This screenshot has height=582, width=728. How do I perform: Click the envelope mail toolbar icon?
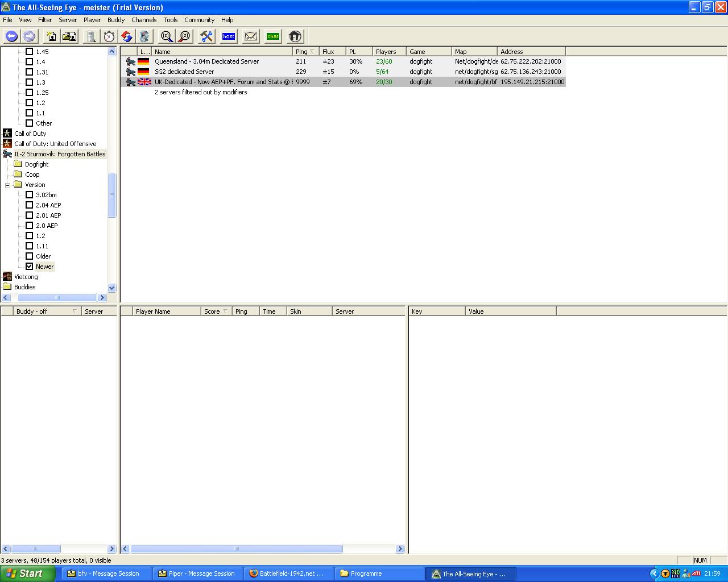click(x=251, y=36)
